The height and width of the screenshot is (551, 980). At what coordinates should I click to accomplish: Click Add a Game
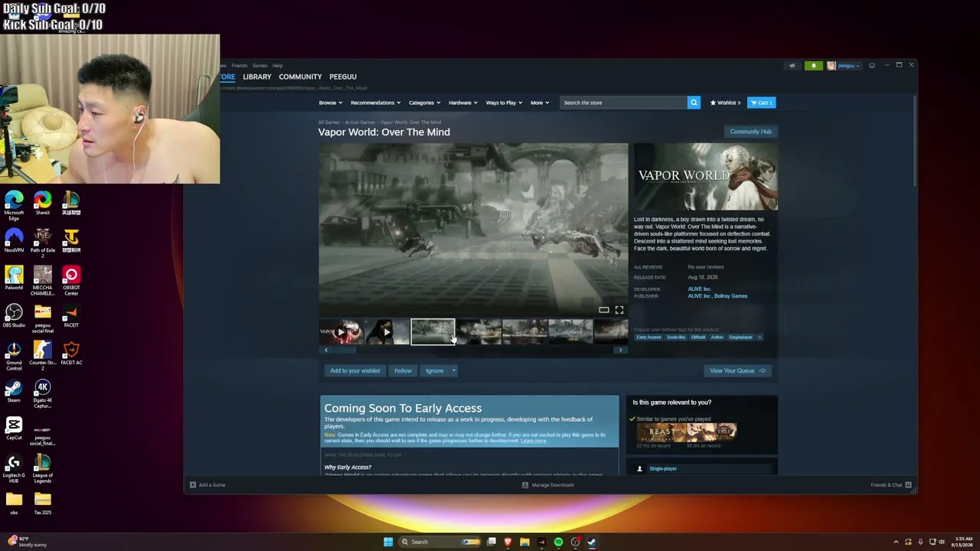[x=207, y=484]
